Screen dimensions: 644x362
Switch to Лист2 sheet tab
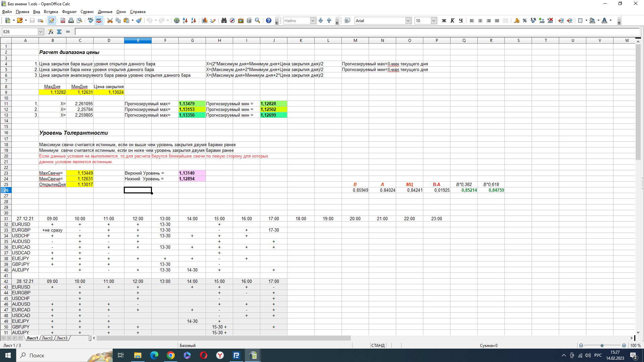pos(47,338)
